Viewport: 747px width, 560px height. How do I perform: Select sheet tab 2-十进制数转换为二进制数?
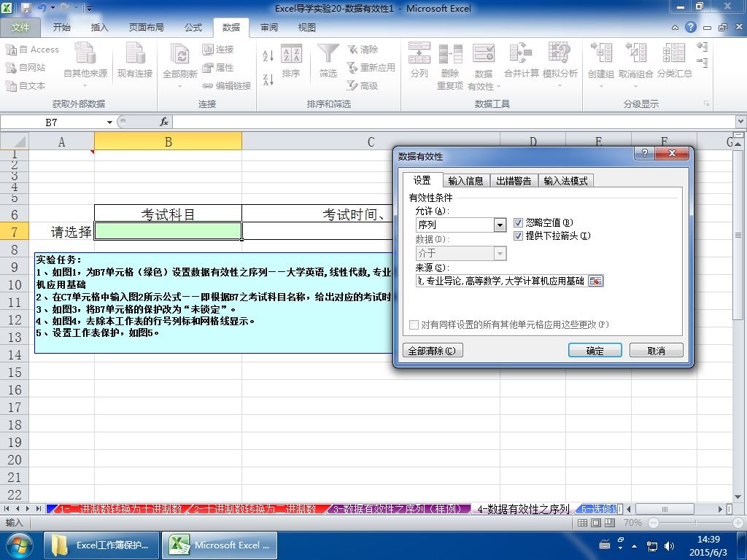[x=255, y=509]
